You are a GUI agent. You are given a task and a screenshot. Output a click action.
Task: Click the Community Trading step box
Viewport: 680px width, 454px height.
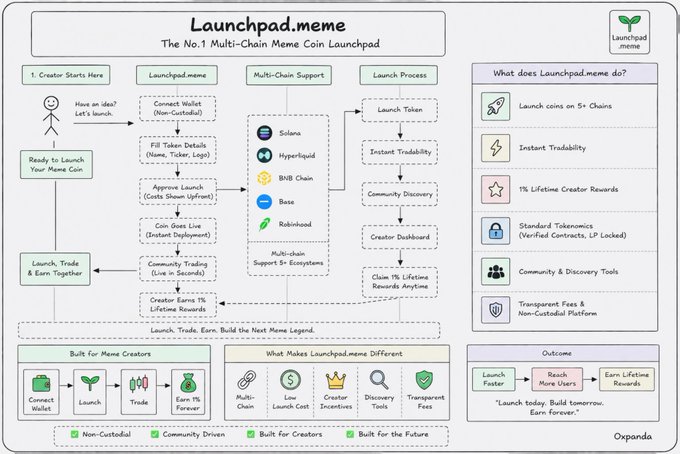pos(177,268)
